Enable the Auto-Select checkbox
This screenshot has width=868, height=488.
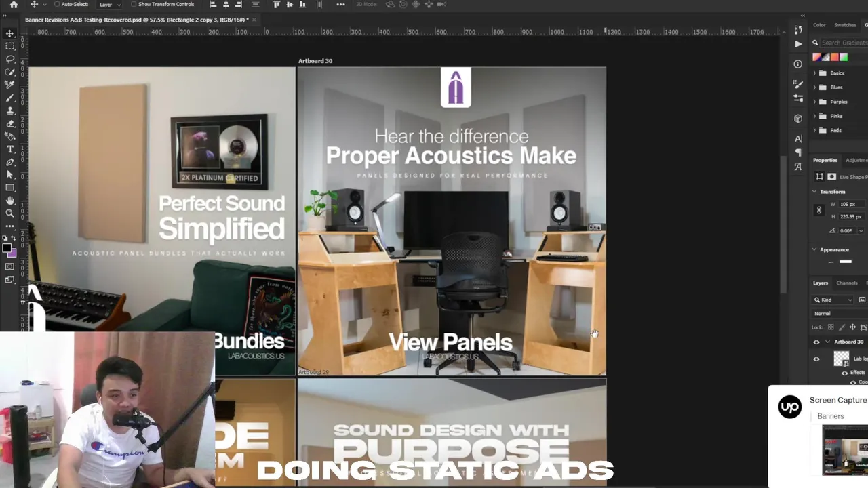tap(57, 5)
